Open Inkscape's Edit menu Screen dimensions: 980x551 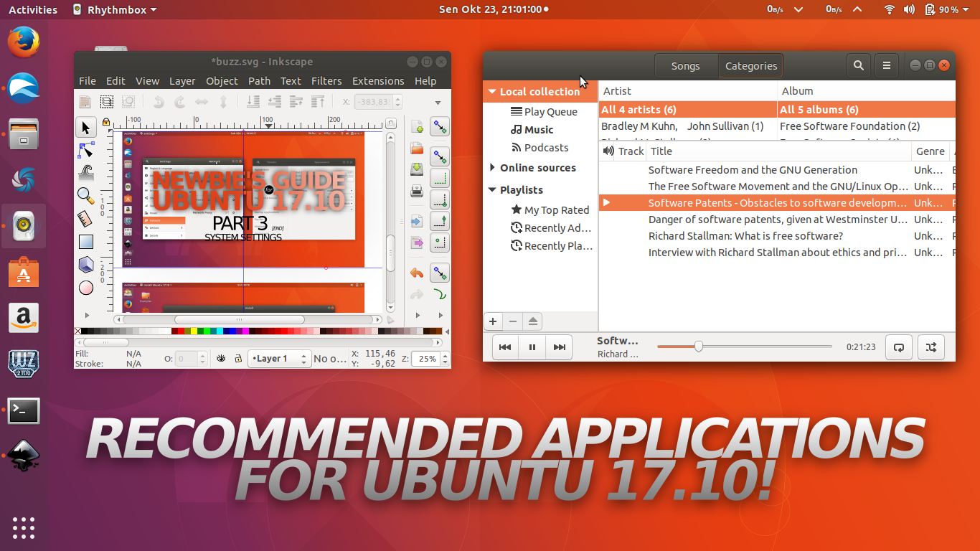116,81
